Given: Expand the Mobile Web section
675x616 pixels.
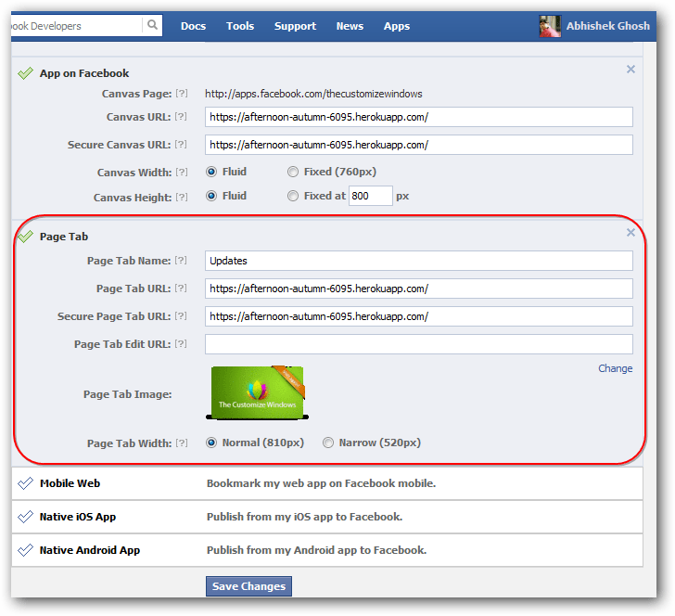Looking at the screenshot, I should coord(327,483).
